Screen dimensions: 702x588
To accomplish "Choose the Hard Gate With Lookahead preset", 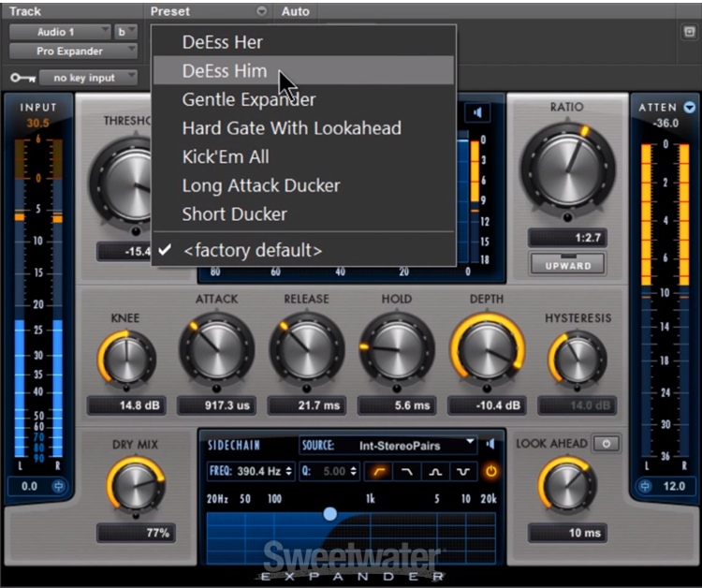I will pos(291,128).
